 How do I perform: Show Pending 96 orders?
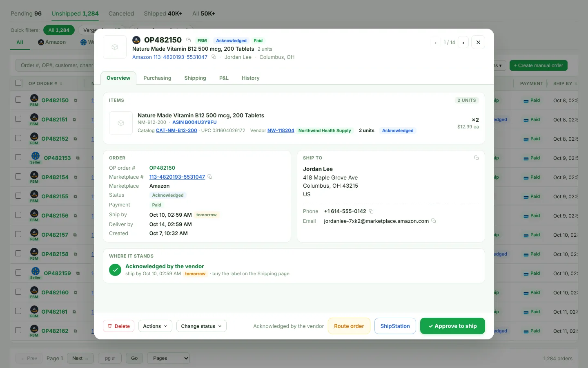[26, 13]
